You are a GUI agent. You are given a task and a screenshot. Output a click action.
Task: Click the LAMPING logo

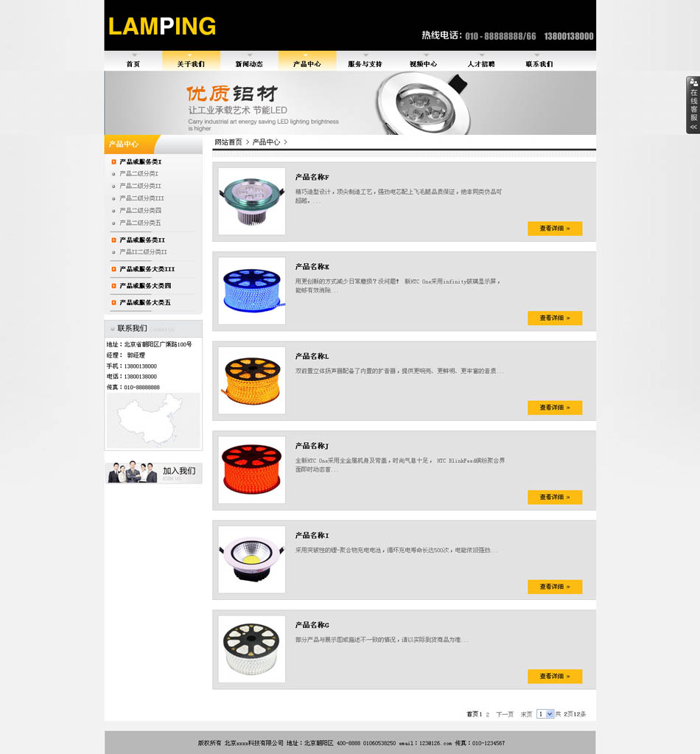coord(162,27)
